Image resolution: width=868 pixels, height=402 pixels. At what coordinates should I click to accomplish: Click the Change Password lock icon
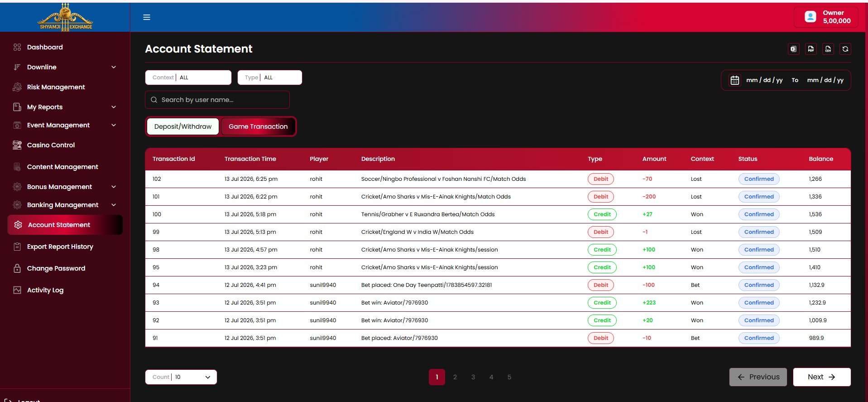click(x=17, y=268)
